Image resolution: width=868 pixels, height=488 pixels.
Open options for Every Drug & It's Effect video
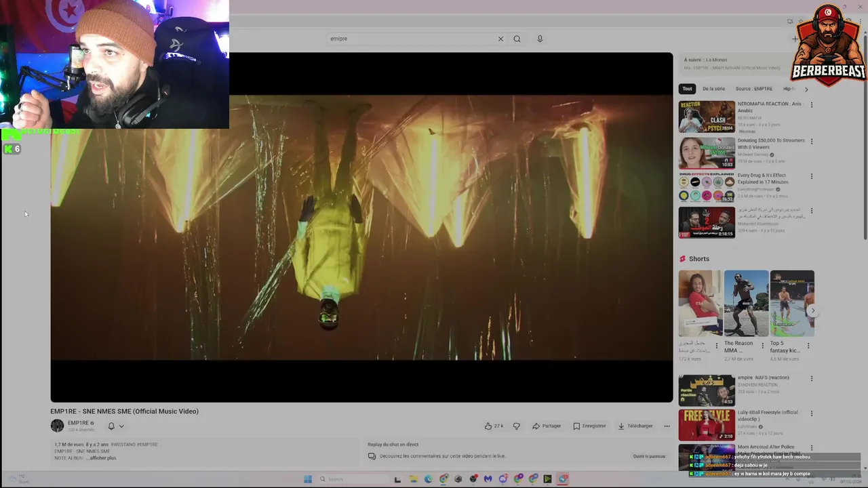tap(812, 176)
